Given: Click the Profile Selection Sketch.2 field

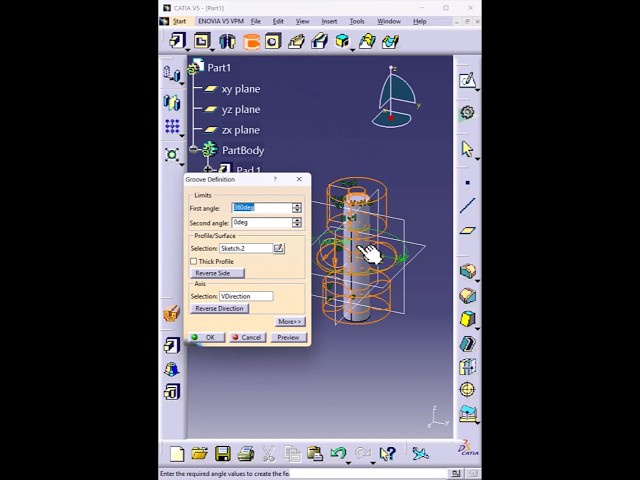Looking at the screenshot, I should 246,248.
